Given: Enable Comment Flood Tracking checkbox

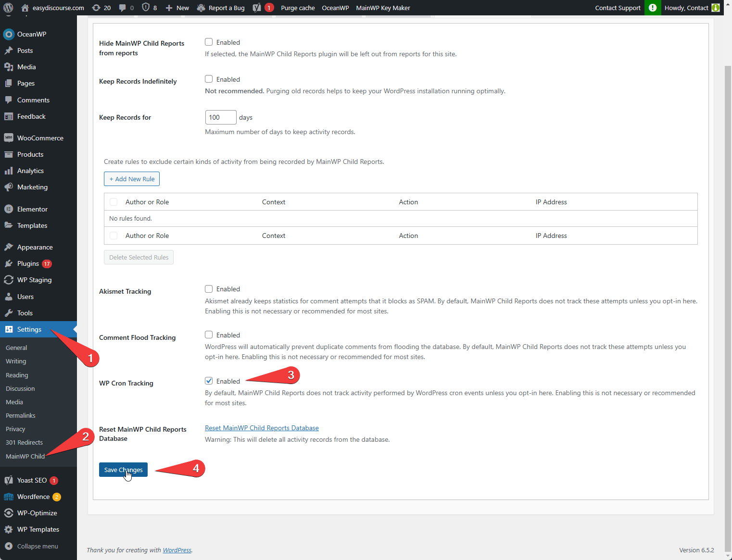Looking at the screenshot, I should tap(209, 335).
